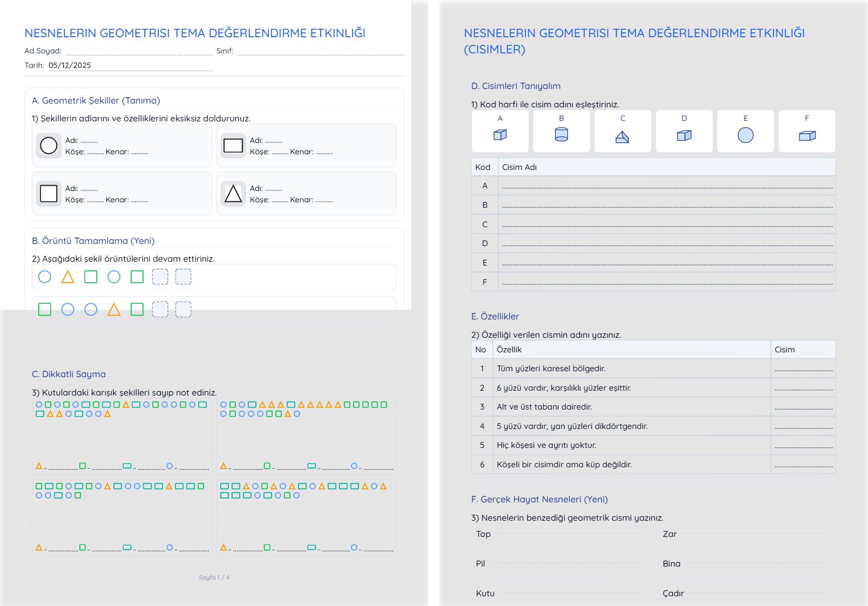Click Cisim blank for 'Alt ve üst tabanı dairedir'
Image resolution: width=868 pixels, height=606 pixels.
(x=803, y=407)
